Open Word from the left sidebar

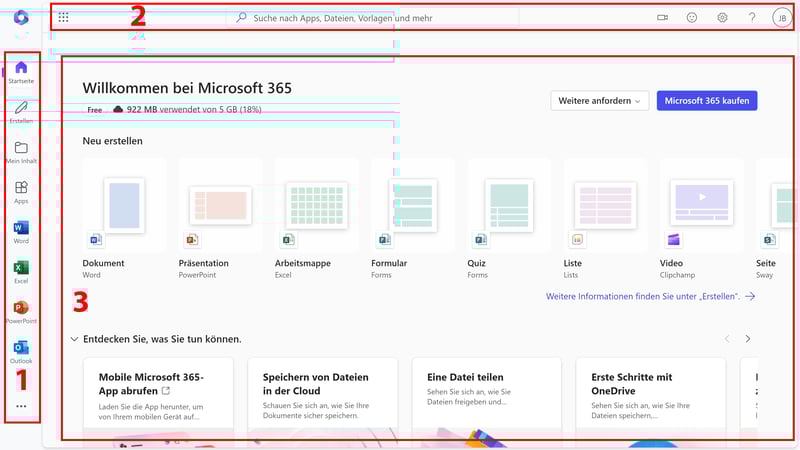[21, 230]
